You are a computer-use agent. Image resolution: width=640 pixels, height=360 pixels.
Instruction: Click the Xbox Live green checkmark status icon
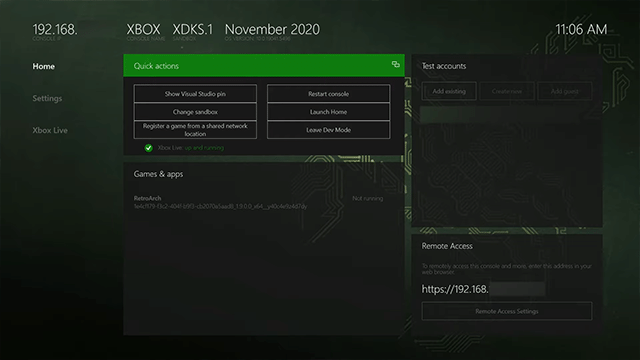(149, 148)
